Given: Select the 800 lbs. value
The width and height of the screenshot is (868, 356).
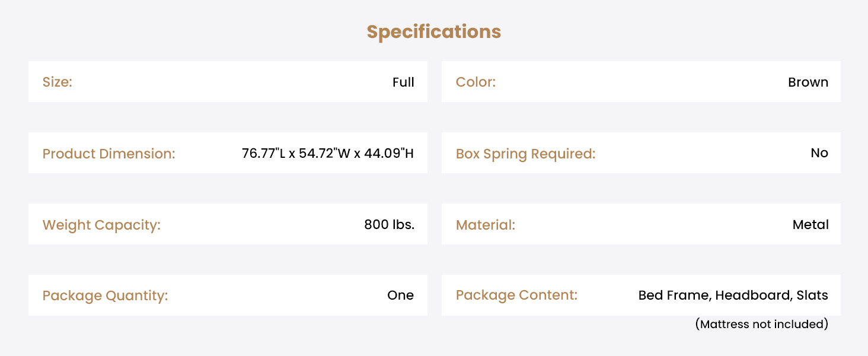Looking at the screenshot, I should [x=389, y=225].
